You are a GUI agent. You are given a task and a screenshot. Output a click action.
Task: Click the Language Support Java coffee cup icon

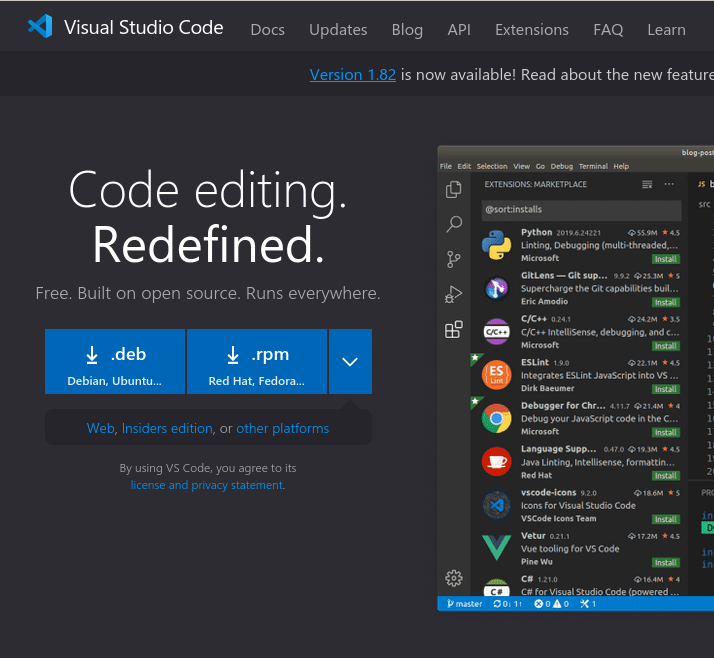pyautogui.click(x=496, y=461)
